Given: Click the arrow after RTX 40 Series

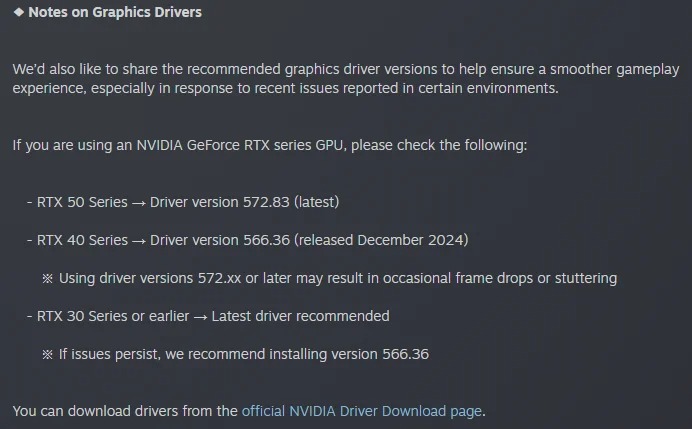Looking at the screenshot, I should coord(139,241).
